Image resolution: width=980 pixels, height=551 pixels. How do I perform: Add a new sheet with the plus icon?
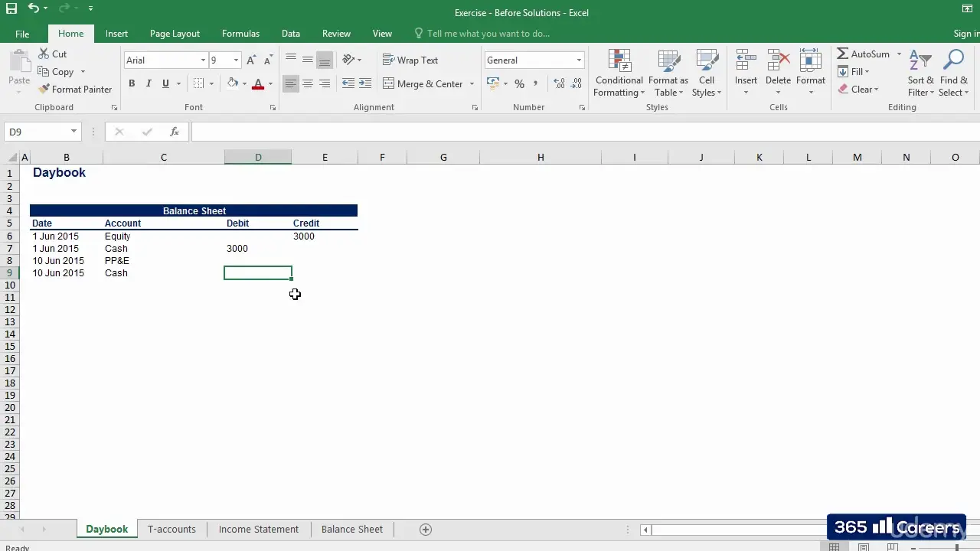click(426, 530)
